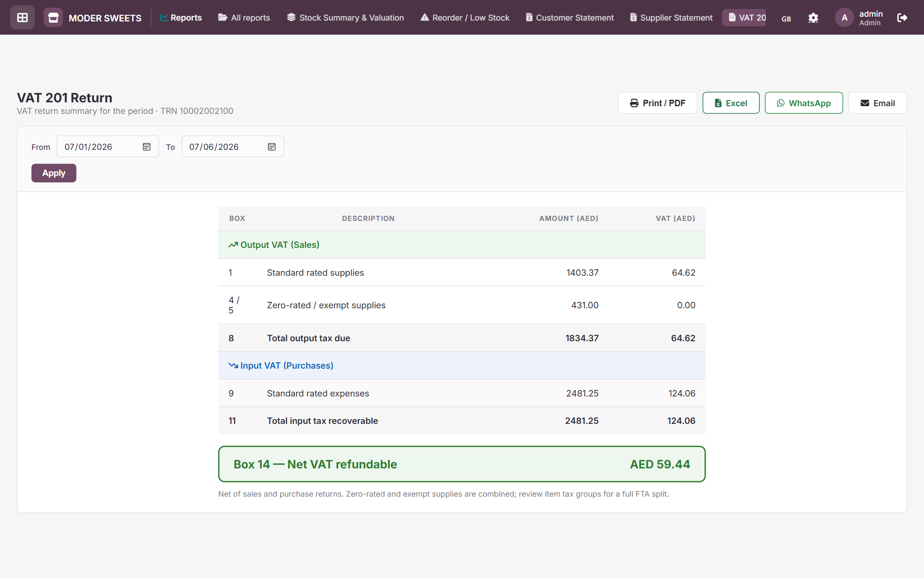Click Box 14 — Net VAT refundable label
The image size is (924, 578).
point(315,464)
